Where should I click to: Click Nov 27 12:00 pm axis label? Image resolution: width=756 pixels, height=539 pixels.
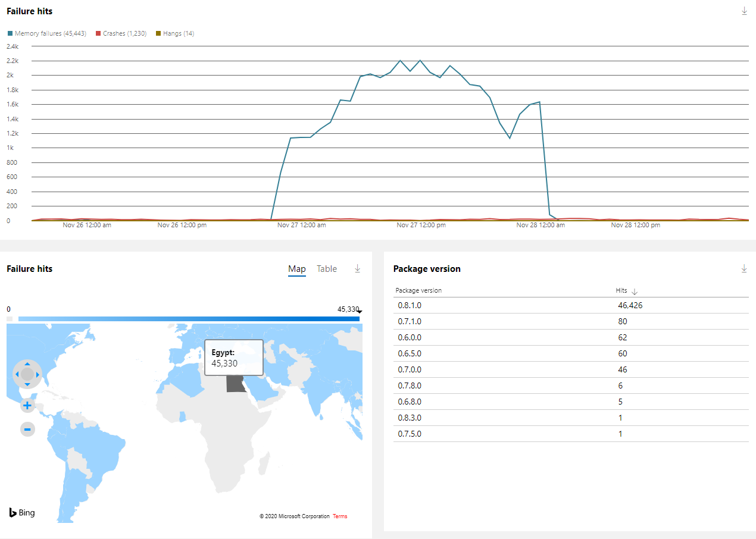[421, 225]
